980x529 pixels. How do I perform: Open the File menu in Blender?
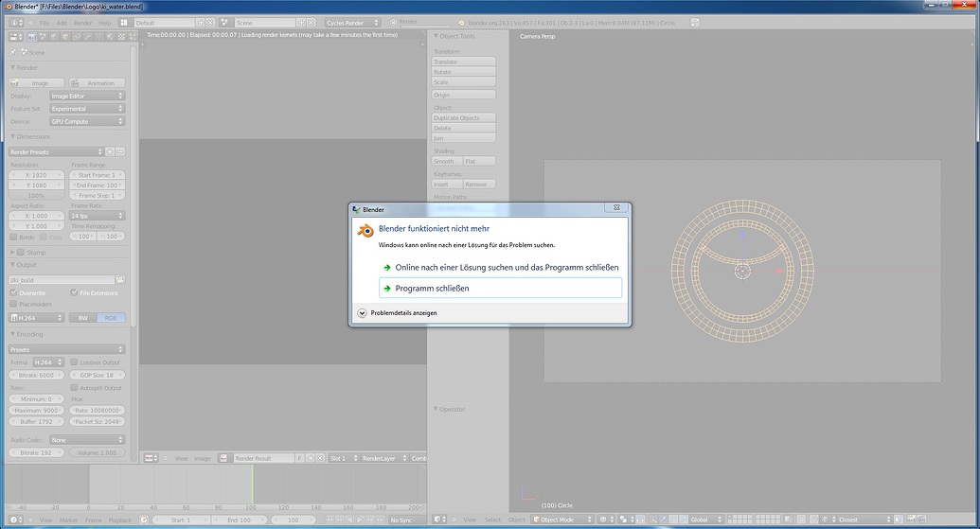[45, 23]
